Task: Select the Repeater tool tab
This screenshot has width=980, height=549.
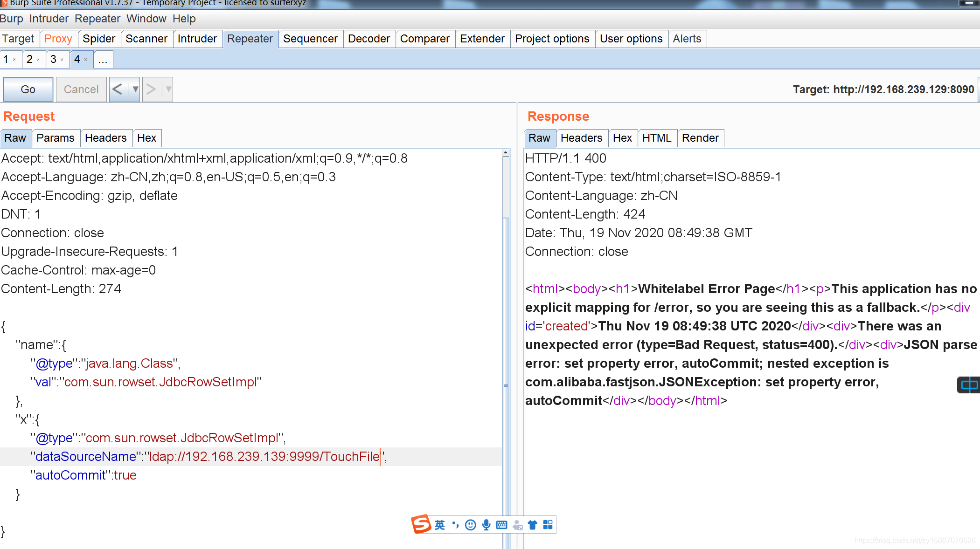Action: 250,39
